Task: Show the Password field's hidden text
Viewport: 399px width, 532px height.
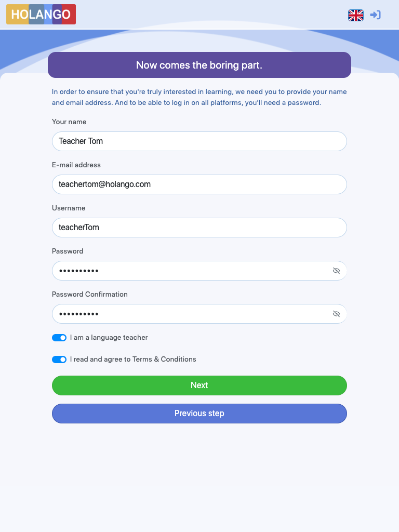Action: [336, 271]
